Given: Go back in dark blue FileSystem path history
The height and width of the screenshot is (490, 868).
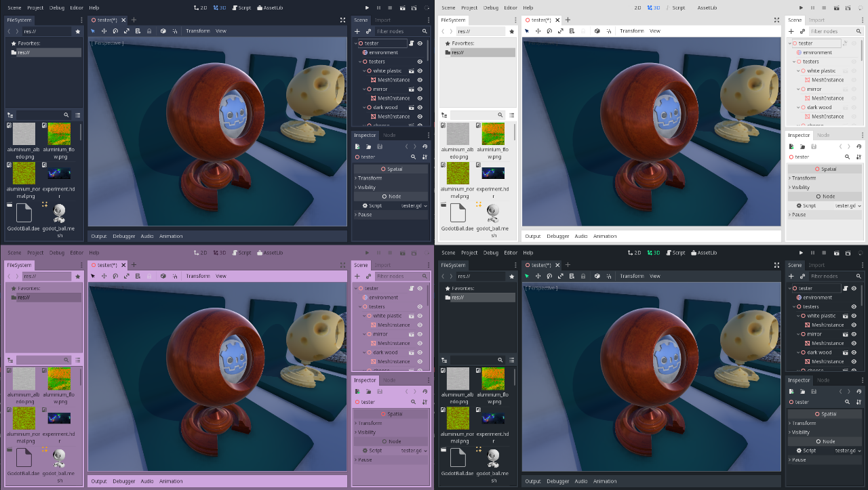Looking at the screenshot, I should [9, 31].
